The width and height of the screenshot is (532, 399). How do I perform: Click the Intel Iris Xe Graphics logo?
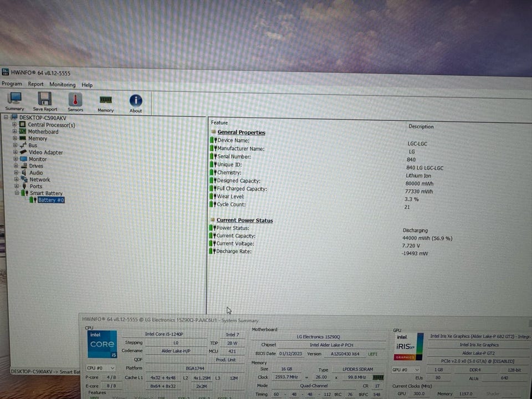coord(408,347)
